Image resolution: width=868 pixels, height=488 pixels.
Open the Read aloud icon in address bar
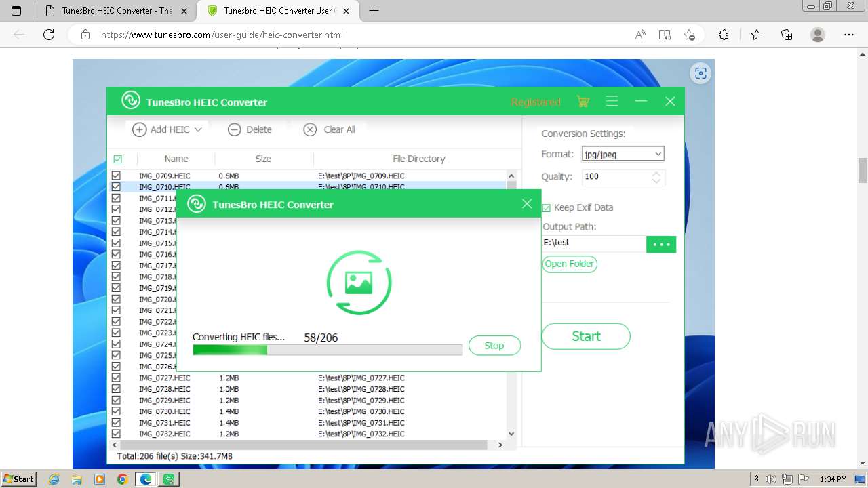[x=639, y=35]
